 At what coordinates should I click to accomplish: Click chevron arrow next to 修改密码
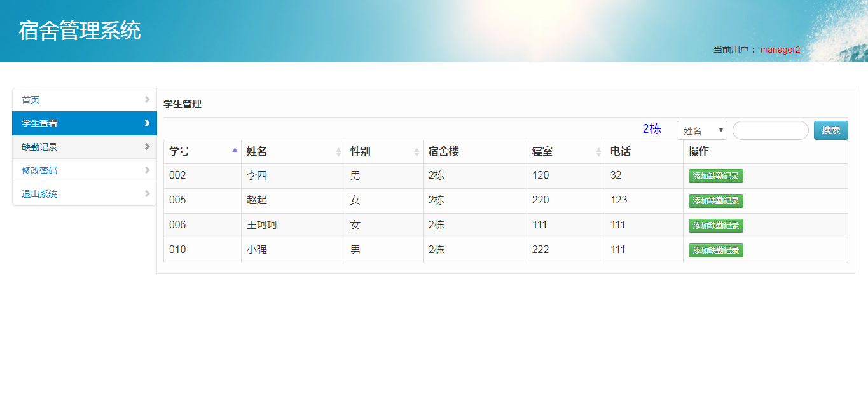[147, 170]
